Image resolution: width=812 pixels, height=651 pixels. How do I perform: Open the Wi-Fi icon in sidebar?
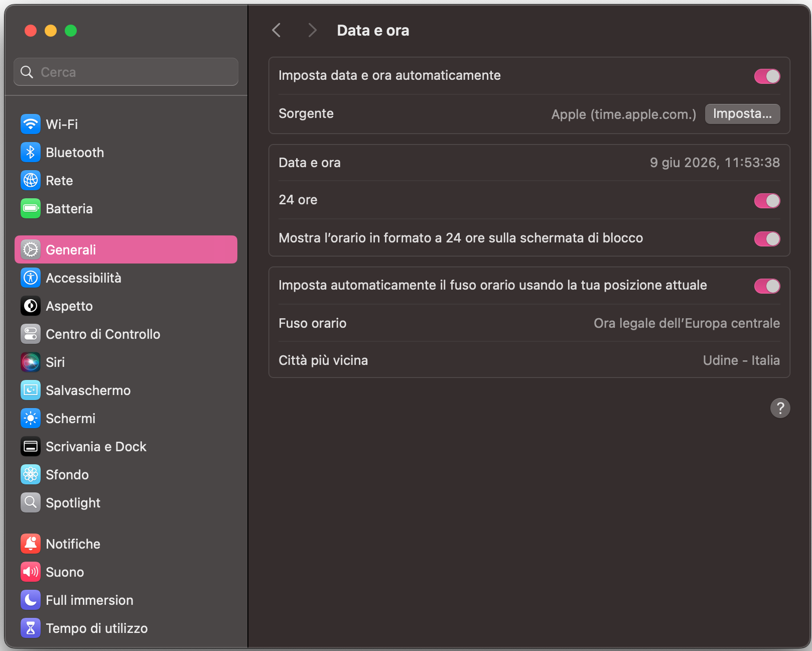click(31, 124)
